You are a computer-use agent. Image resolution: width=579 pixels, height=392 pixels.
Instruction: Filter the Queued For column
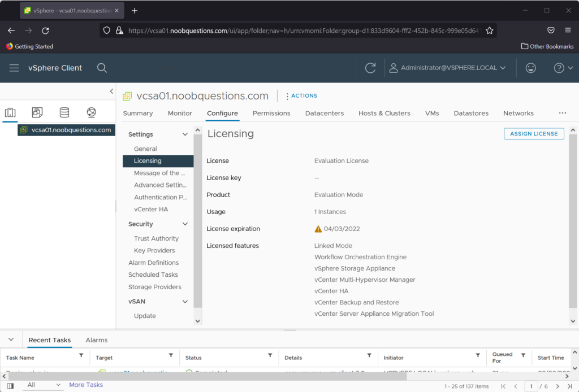[523, 355]
